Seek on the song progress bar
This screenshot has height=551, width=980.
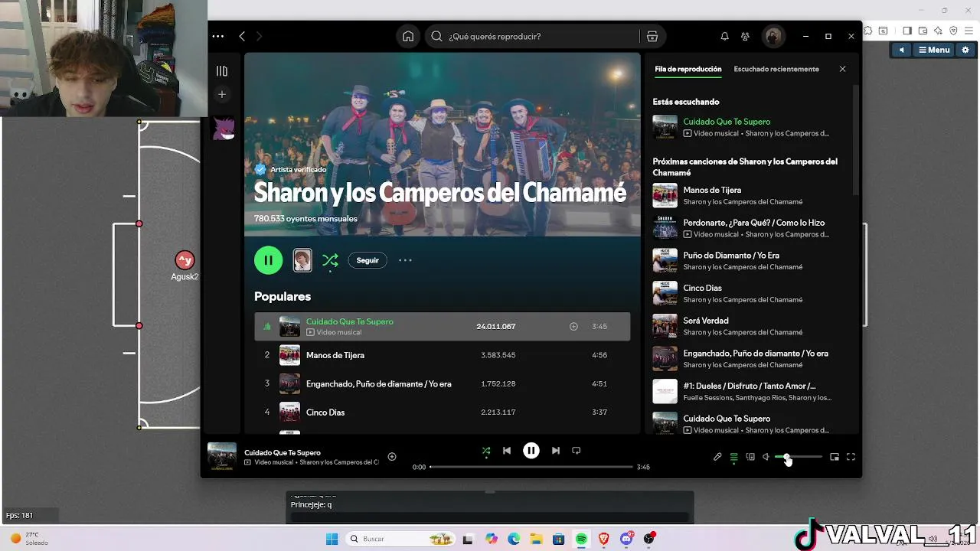(531, 467)
